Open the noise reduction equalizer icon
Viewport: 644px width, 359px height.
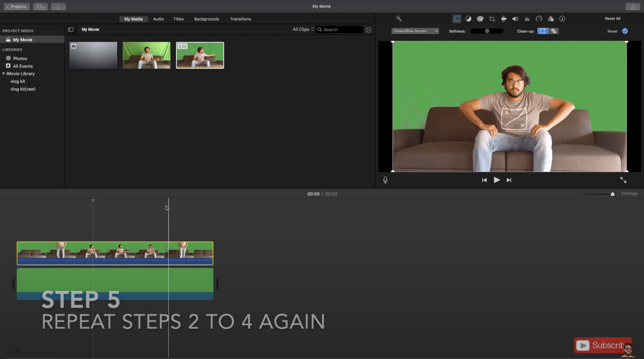pyautogui.click(x=527, y=19)
